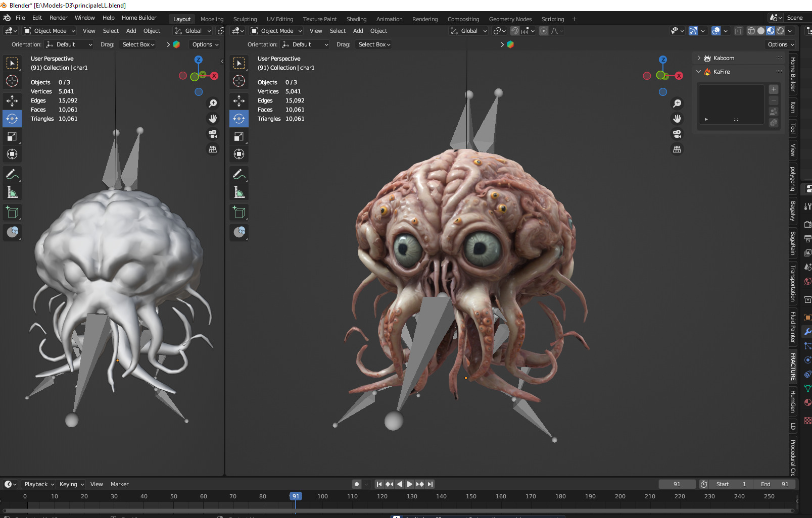Click the Start frame field in the timeline
Screen dimensions: 812x518
coord(731,484)
